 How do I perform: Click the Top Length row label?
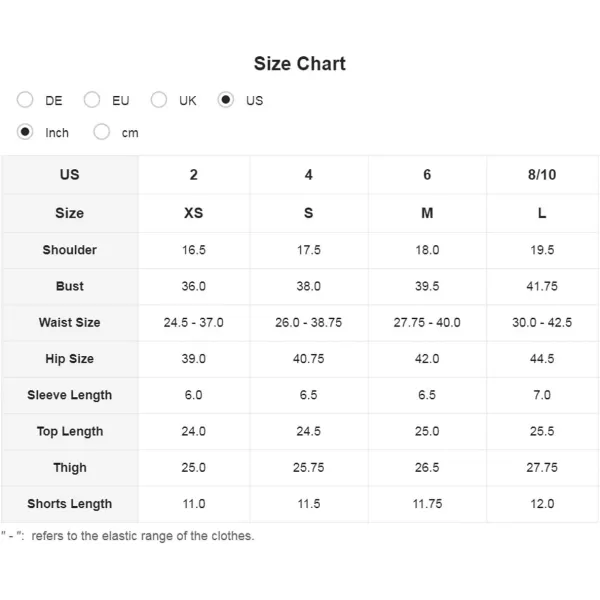coord(70,431)
